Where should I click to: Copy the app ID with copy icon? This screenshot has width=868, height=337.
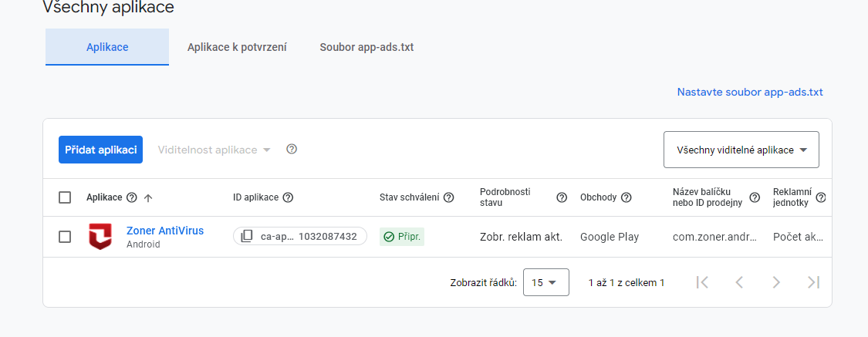click(246, 236)
